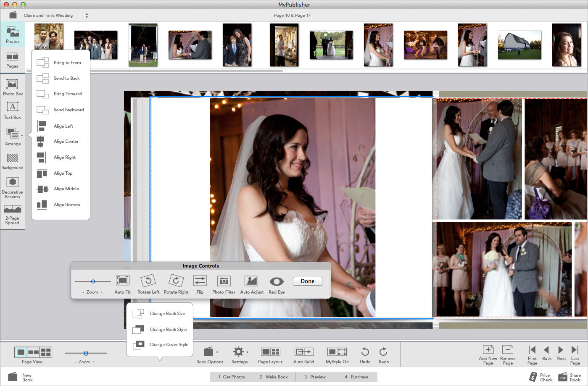Open Photo Filter options
The height and width of the screenshot is (386, 588).
click(x=224, y=284)
